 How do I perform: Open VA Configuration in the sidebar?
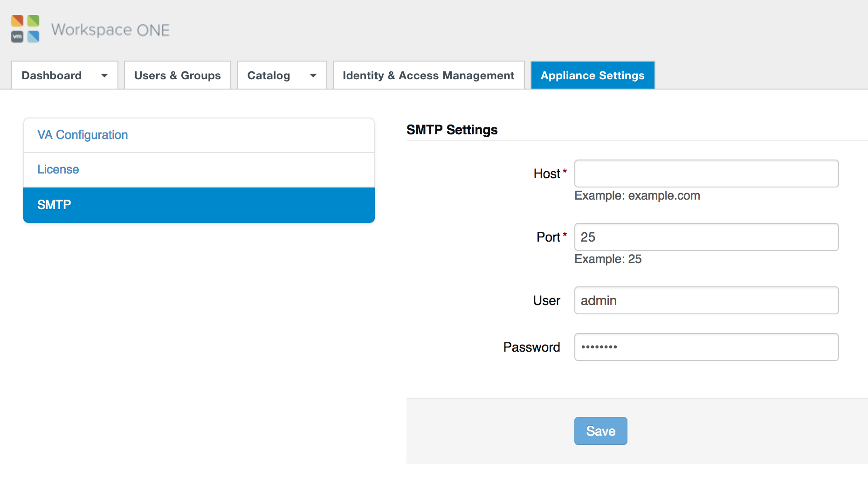pos(83,135)
